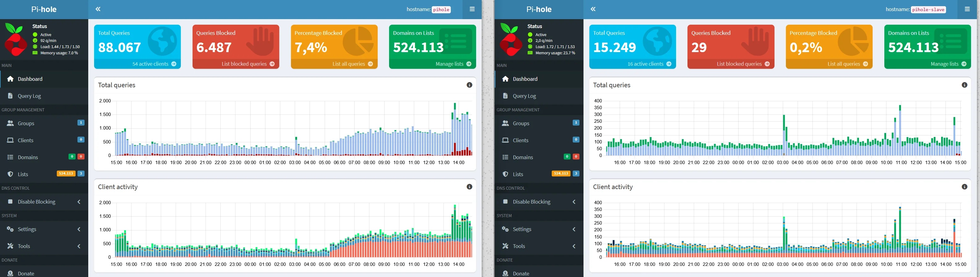The width and height of the screenshot is (980, 277).
Task: Click the info icon on pihole-slave's Total queries chart
Action: point(964,85)
